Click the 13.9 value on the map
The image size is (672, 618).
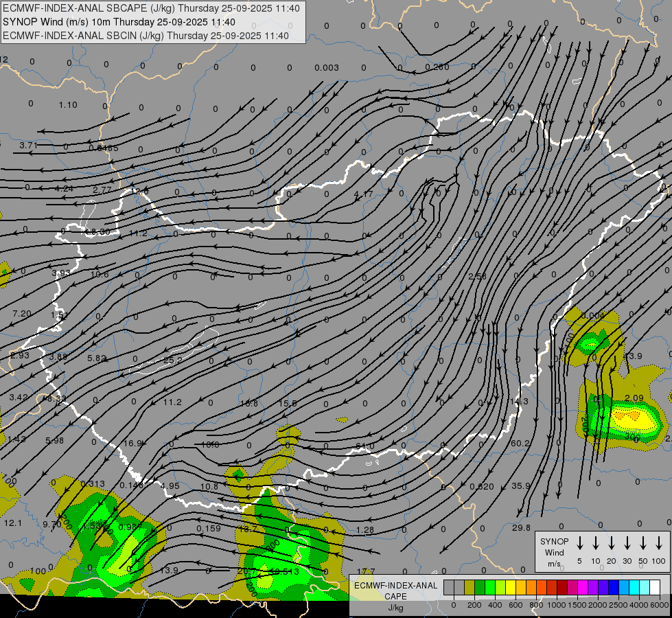[169, 571]
